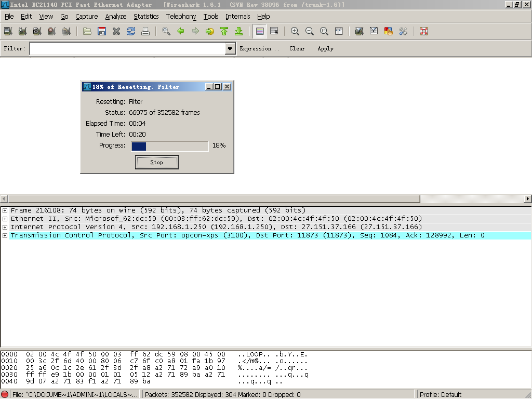Open the capture interfaces list icon
Image resolution: width=532 pixels, height=399 pixels.
[8, 31]
